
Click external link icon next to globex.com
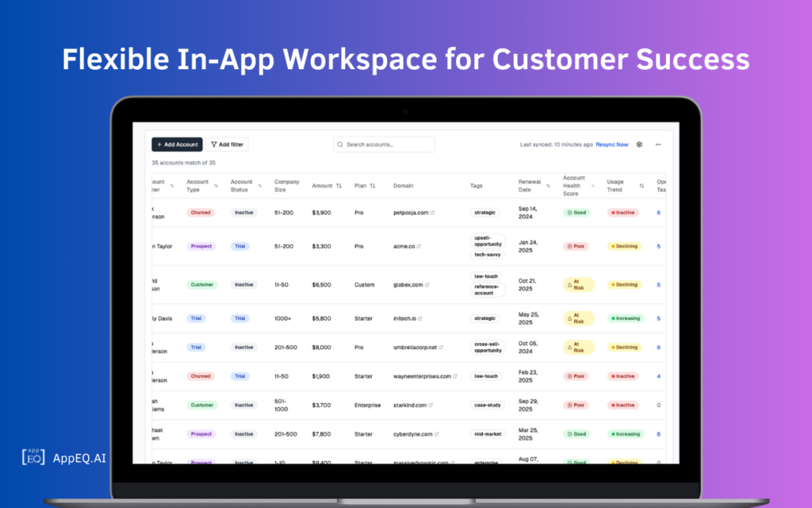pyautogui.click(x=427, y=285)
